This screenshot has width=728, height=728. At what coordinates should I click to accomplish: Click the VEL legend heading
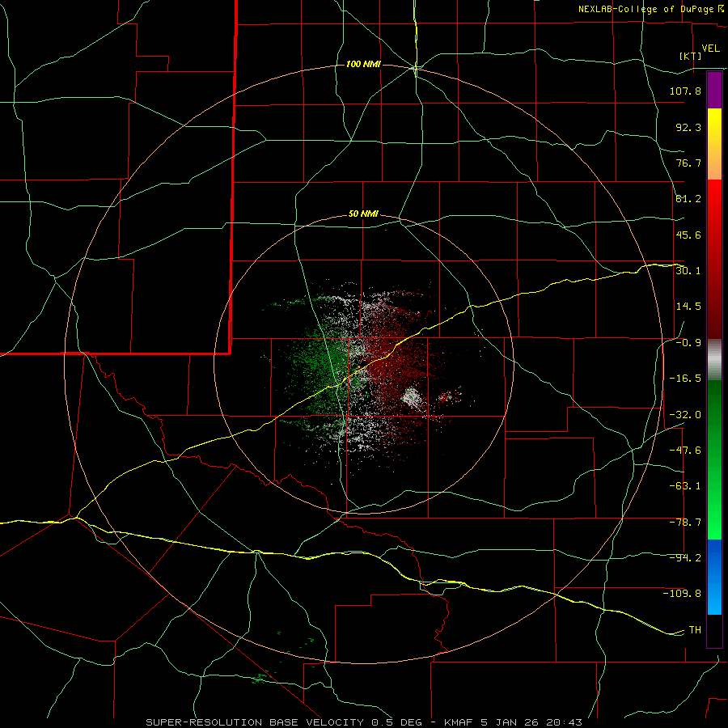click(x=710, y=49)
